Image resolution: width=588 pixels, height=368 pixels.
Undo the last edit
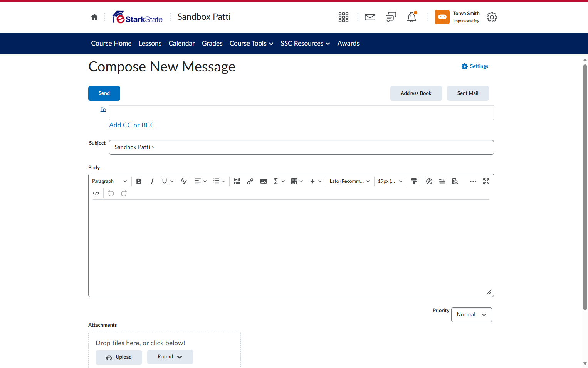pos(111,193)
